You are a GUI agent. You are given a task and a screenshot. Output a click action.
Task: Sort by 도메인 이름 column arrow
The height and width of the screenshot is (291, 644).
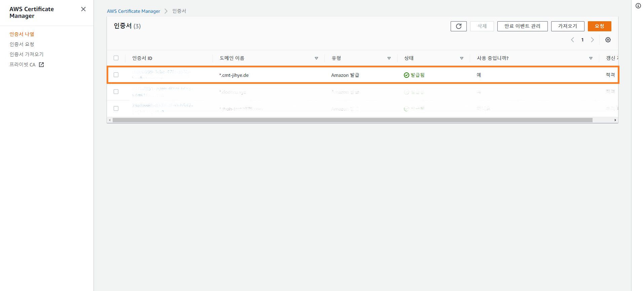pos(316,58)
